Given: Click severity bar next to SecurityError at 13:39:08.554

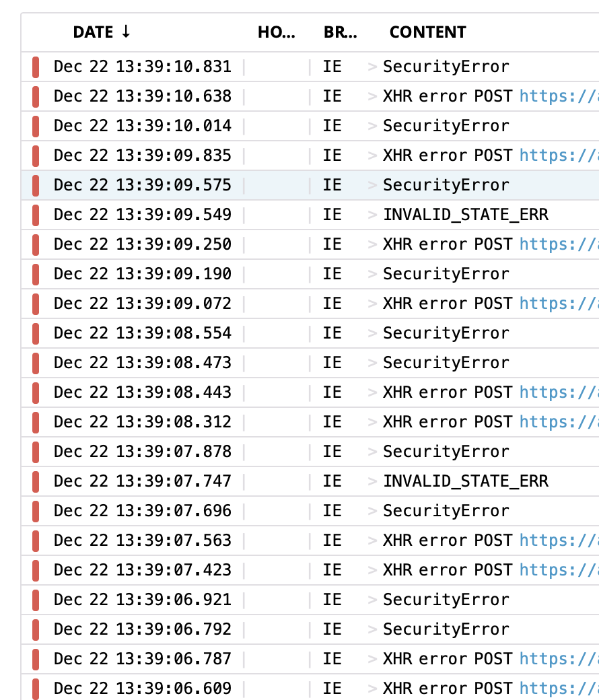Looking at the screenshot, I should pyautogui.click(x=35, y=332).
